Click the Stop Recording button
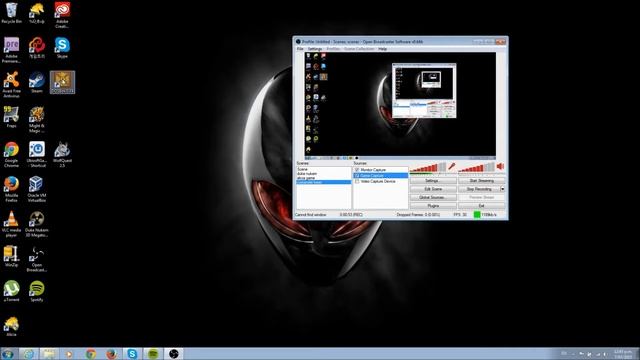Screen dimensions: 640x360 (x=479, y=189)
